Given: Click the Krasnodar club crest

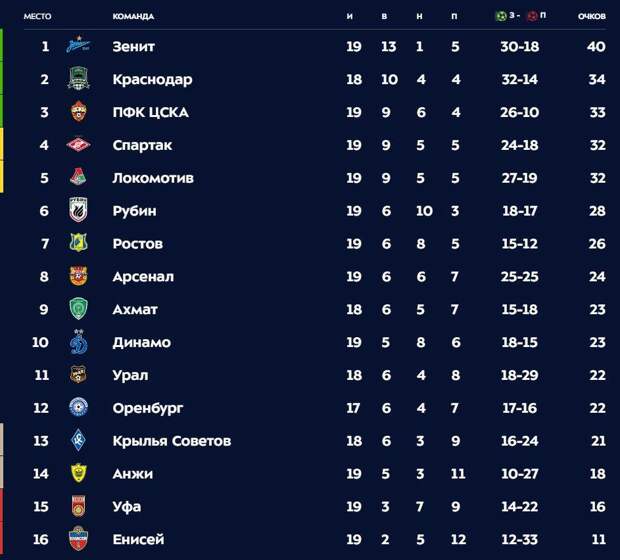Looking at the screenshot, I should [x=78, y=79].
